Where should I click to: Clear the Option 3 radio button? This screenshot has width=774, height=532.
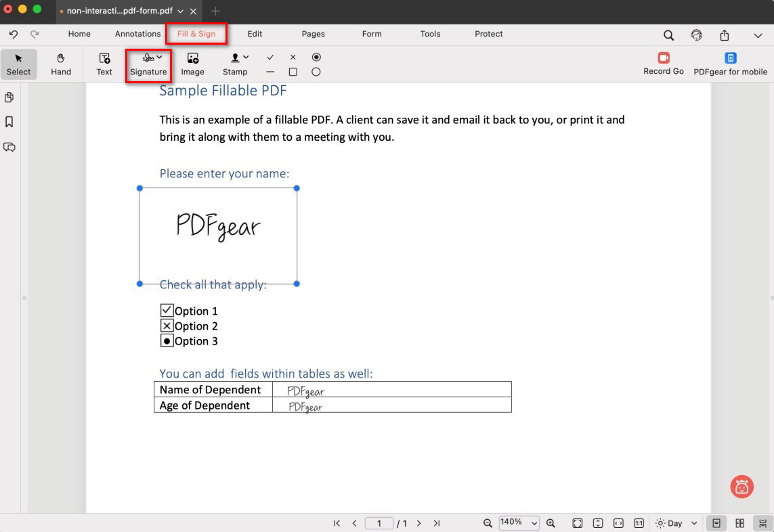(x=167, y=340)
